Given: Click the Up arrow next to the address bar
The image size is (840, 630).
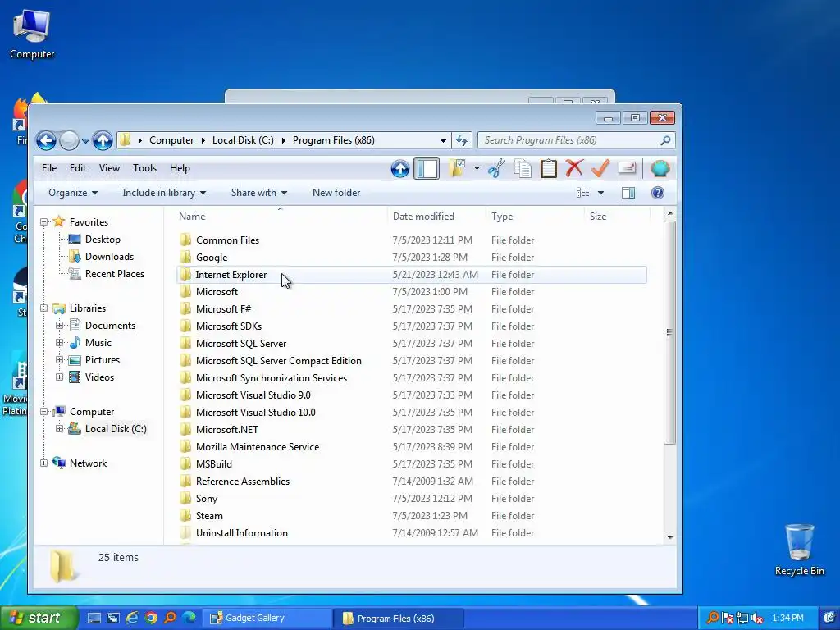Looking at the screenshot, I should coord(103,141).
